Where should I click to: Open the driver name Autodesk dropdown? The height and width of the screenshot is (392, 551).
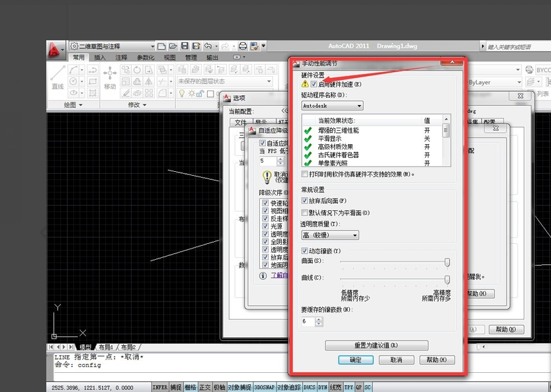pyautogui.click(x=333, y=106)
